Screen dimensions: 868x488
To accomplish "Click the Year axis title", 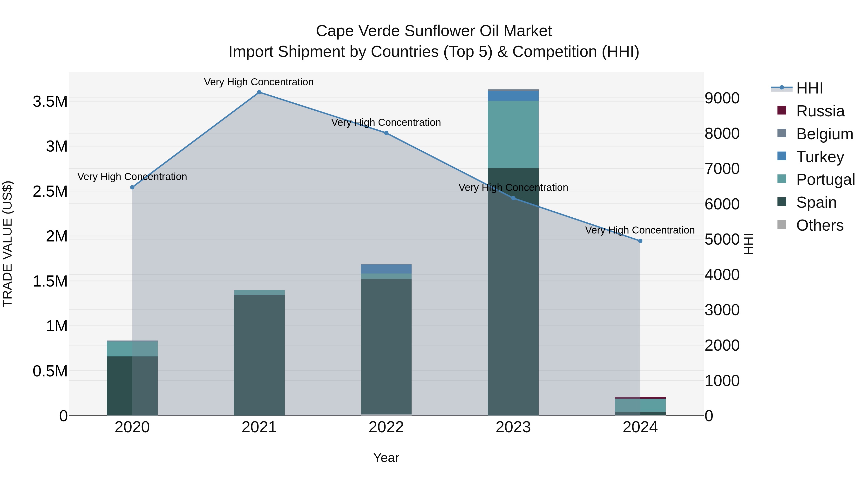I will pyautogui.click(x=386, y=458).
